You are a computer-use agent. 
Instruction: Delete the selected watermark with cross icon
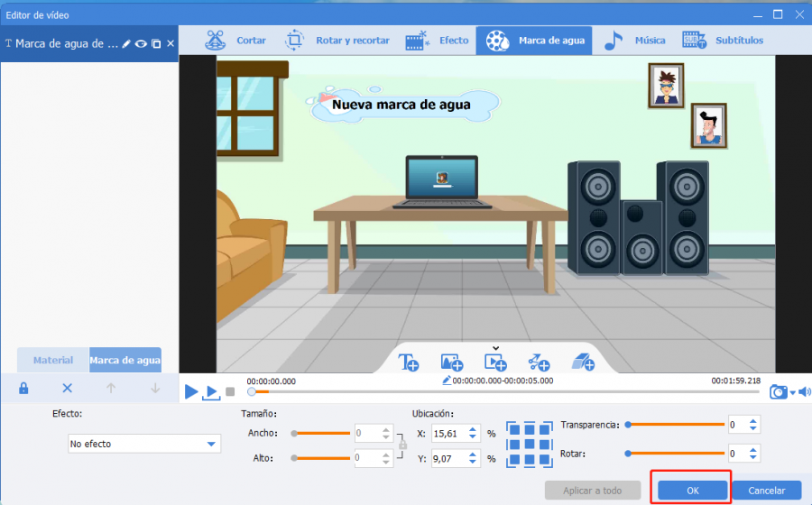(x=68, y=388)
